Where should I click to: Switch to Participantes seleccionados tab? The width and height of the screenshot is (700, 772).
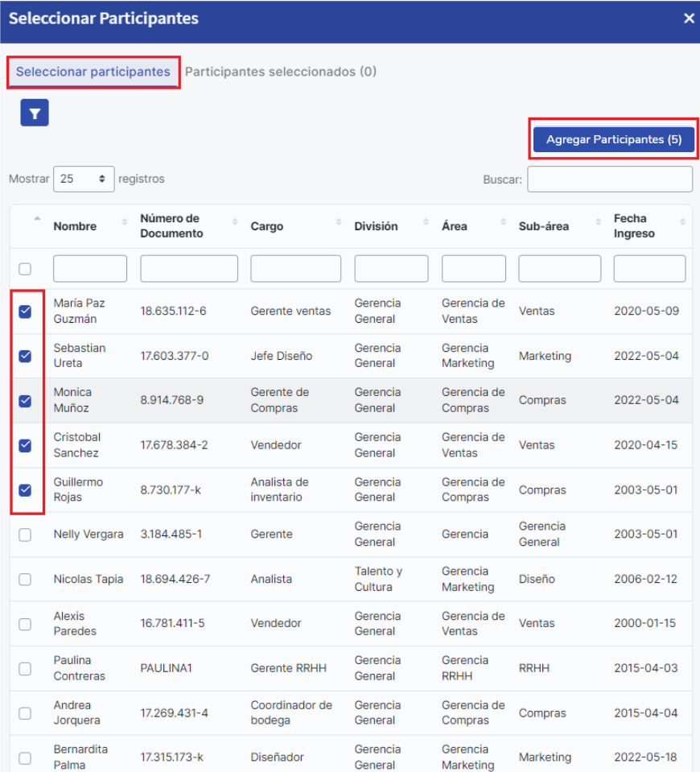click(281, 72)
